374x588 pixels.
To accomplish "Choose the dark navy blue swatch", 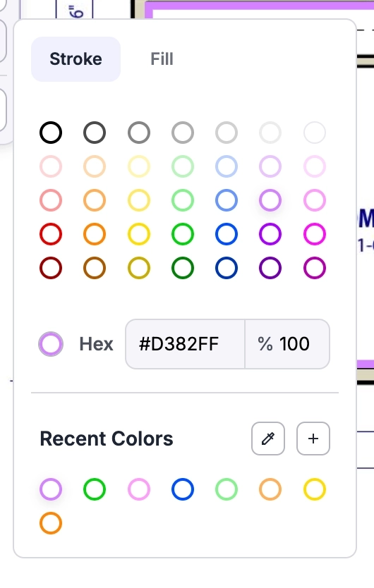I will click(227, 268).
